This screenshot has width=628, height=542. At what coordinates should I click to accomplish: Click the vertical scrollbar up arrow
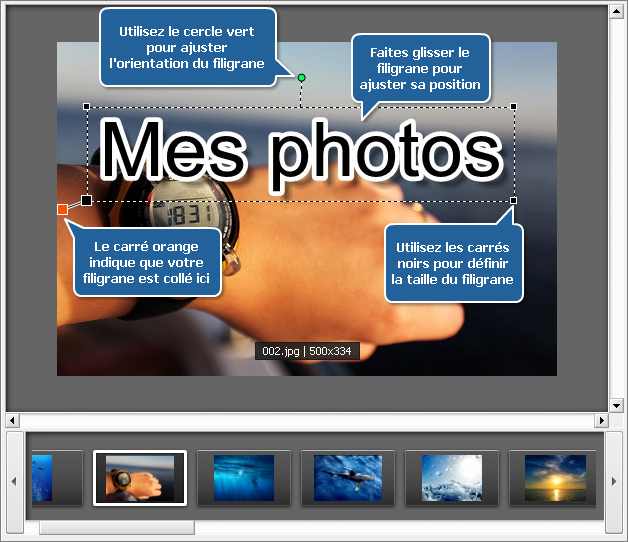click(616, 12)
